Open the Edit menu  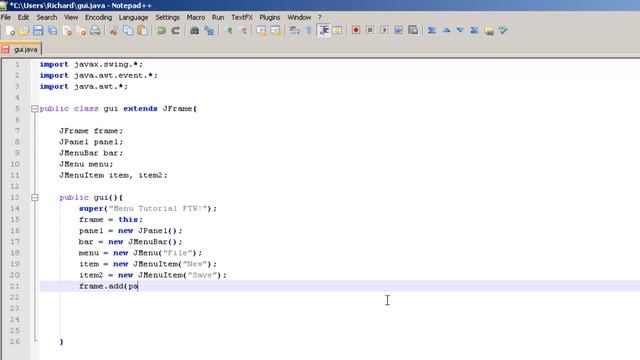(x=23, y=17)
